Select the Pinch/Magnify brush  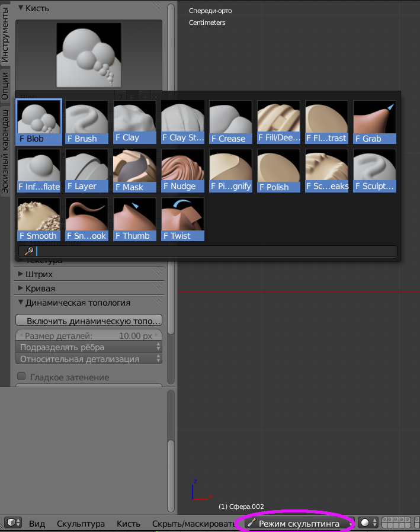230,171
